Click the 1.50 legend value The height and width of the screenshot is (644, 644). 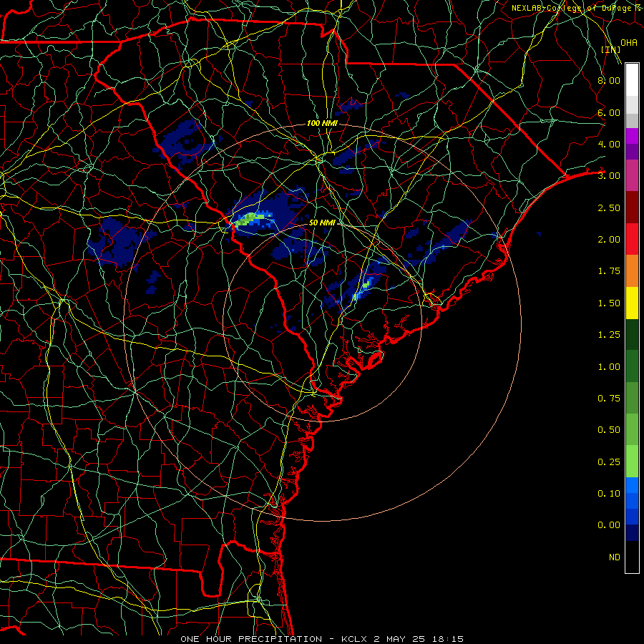[x=609, y=303]
